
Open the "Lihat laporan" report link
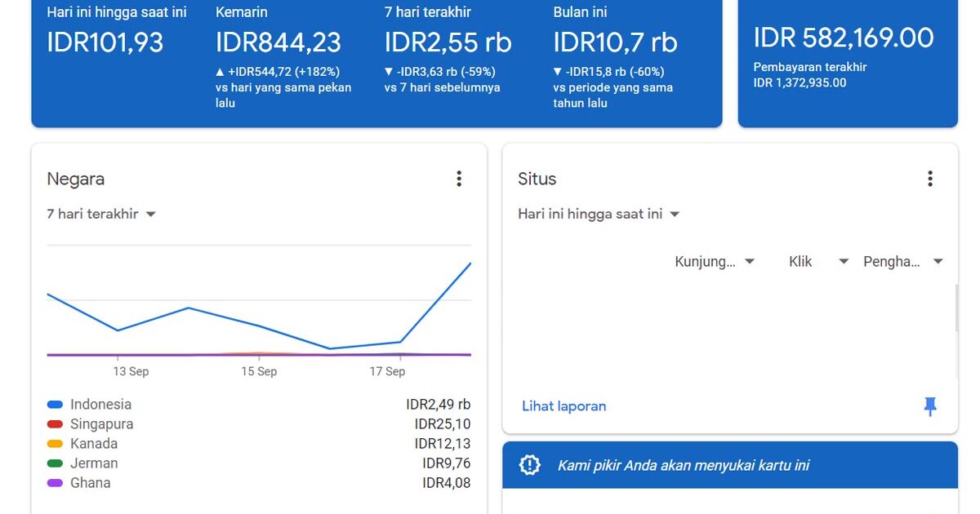[563, 405]
